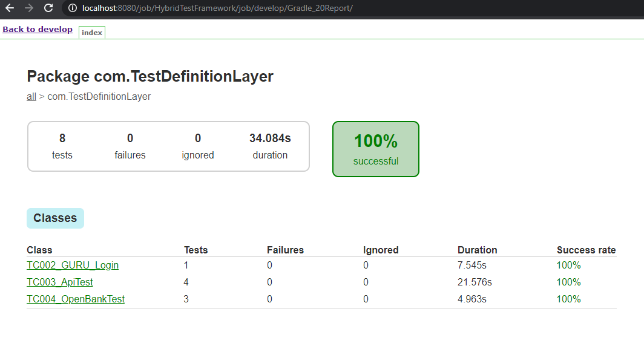Open the TC002_GURU_Login class report
The image size is (644, 352).
[x=73, y=266]
